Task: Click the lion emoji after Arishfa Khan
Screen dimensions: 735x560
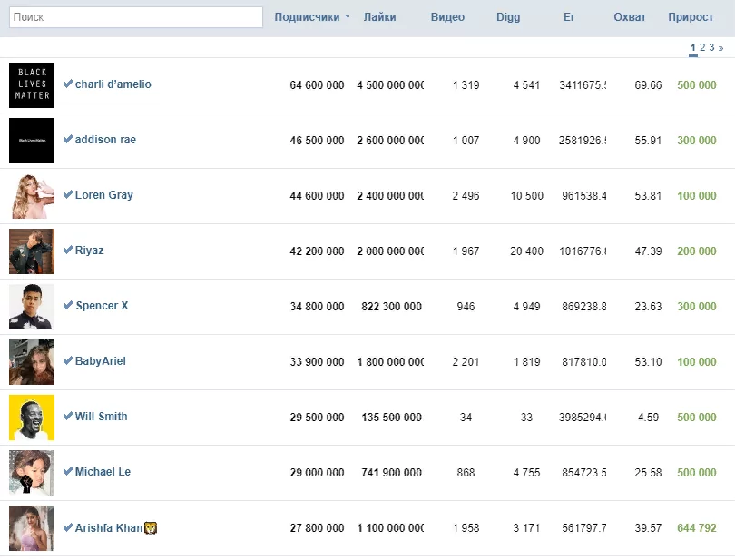Action: (x=151, y=527)
